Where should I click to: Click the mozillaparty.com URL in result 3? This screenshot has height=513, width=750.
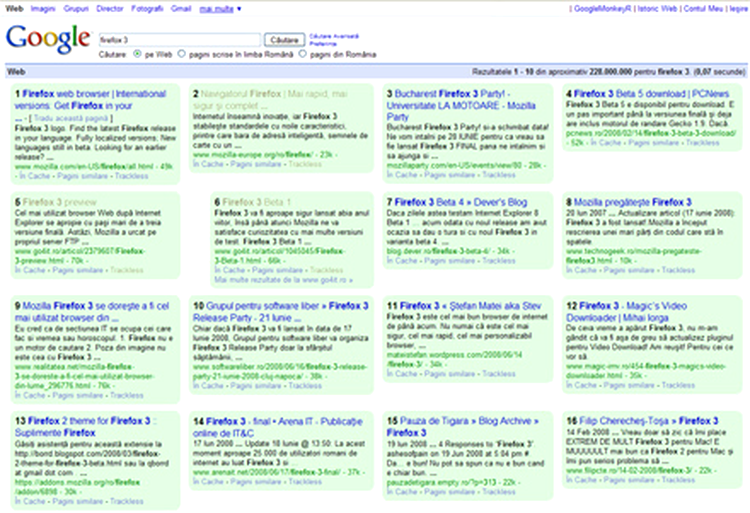click(x=454, y=166)
